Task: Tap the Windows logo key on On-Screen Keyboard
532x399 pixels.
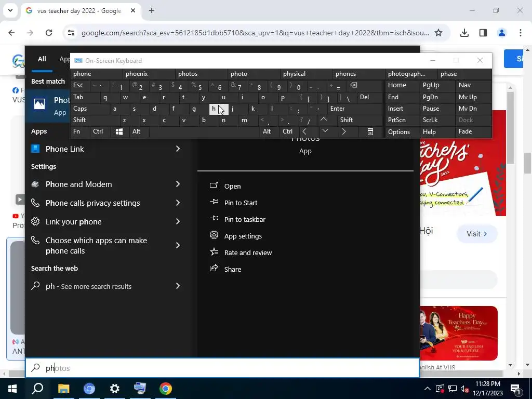Action: coord(119,131)
